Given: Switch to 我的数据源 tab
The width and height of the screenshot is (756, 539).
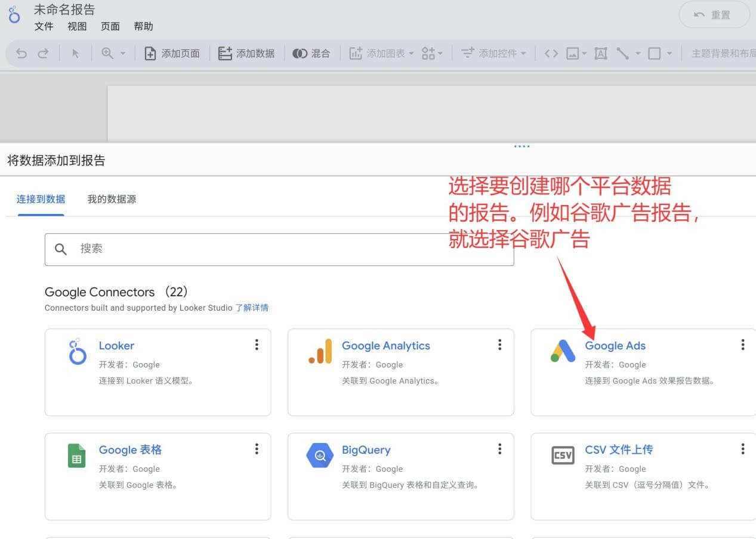Looking at the screenshot, I should pyautogui.click(x=112, y=199).
